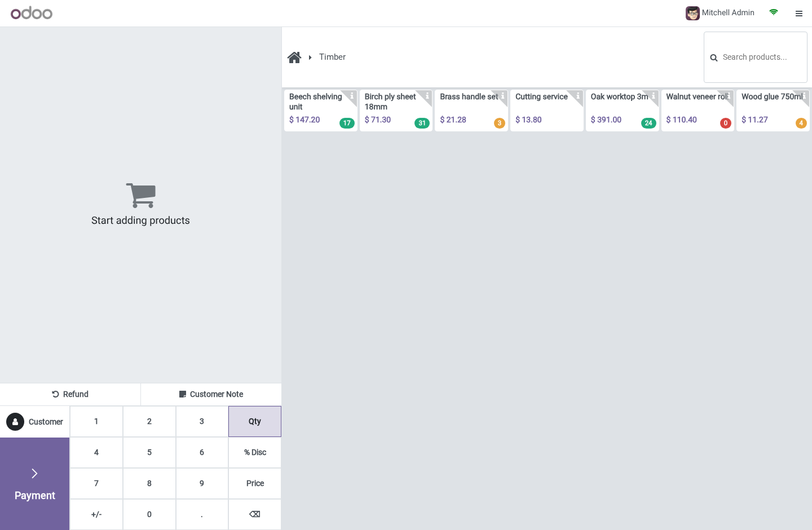Click the decimal point key
Screen dimensions: 812x530
tap(202, 514)
